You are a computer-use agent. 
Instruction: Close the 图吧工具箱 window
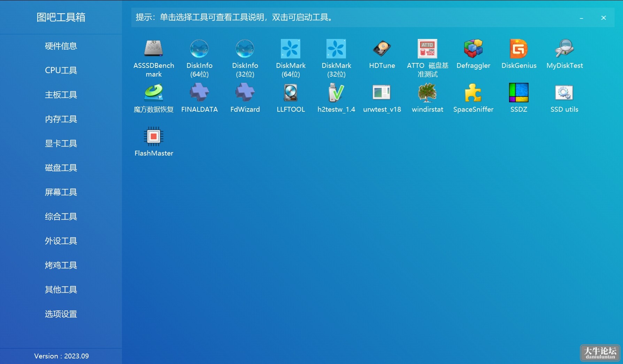603,18
